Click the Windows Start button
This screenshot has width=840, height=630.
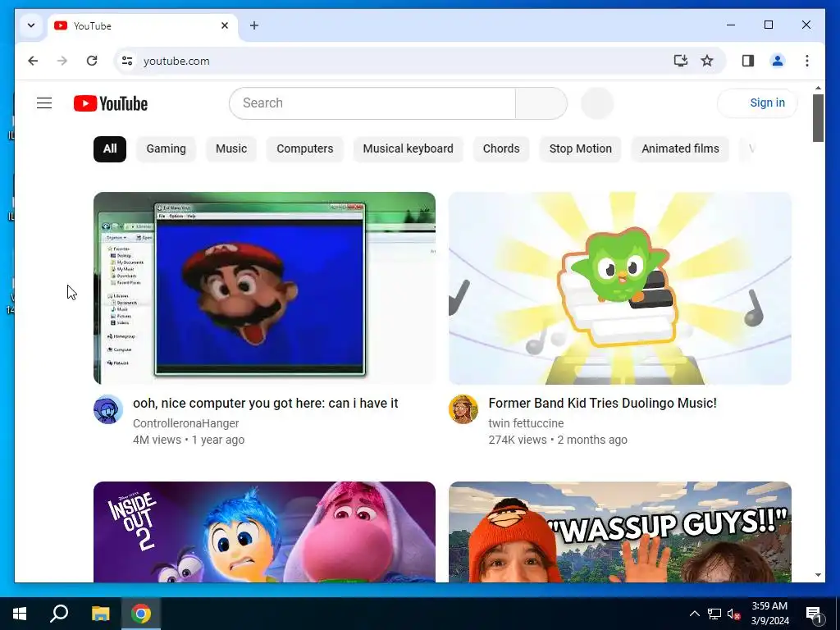click(x=20, y=614)
